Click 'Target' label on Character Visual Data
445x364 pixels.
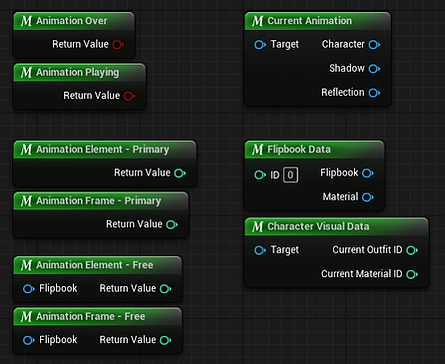[284, 250]
